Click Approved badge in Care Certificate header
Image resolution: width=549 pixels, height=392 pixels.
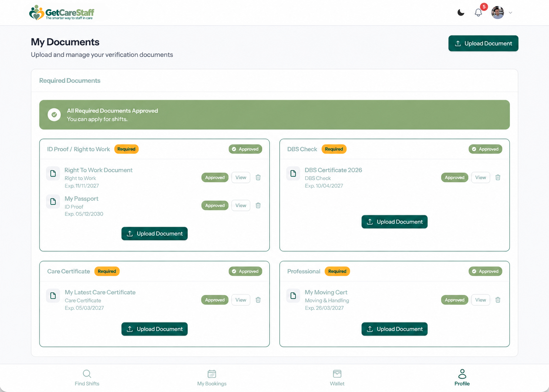click(x=245, y=271)
